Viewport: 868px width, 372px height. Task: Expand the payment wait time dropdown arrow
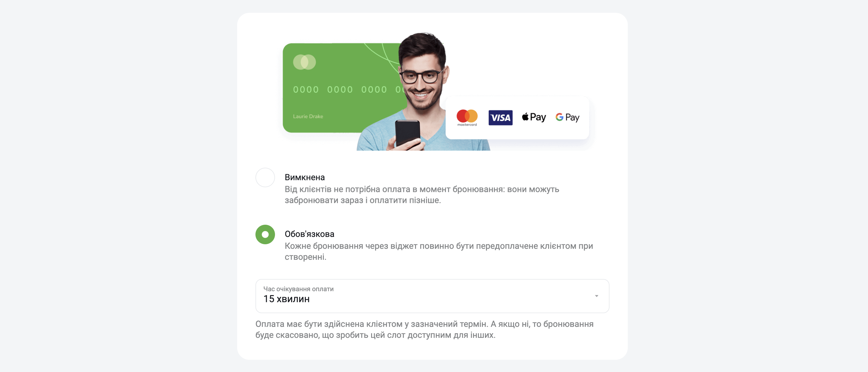[596, 296]
